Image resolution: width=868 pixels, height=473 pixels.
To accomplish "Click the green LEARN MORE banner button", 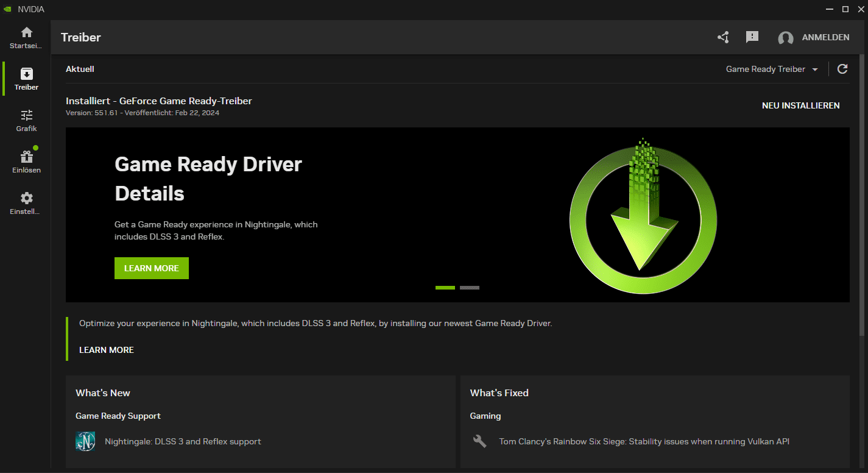I will point(152,268).
